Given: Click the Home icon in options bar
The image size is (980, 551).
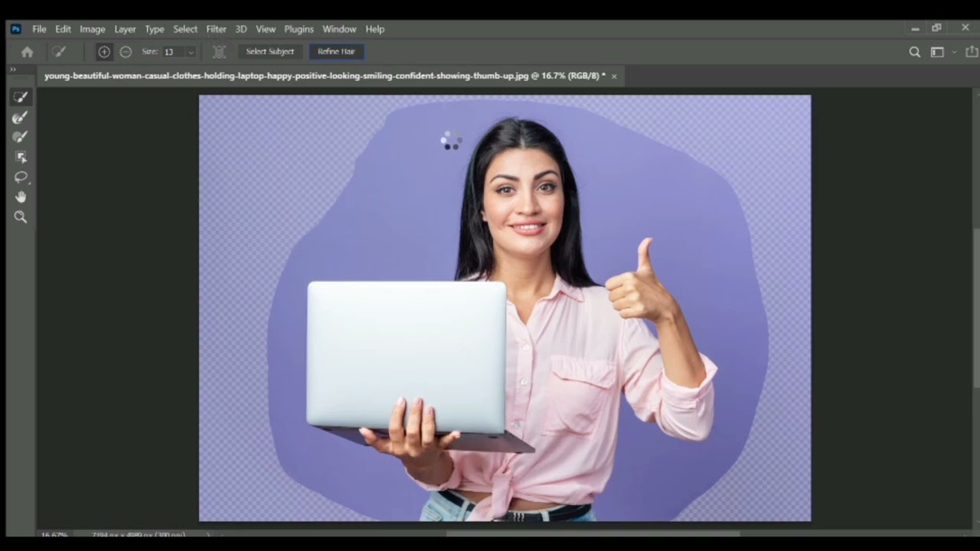Looking at the screenshot, I should 28,52.
